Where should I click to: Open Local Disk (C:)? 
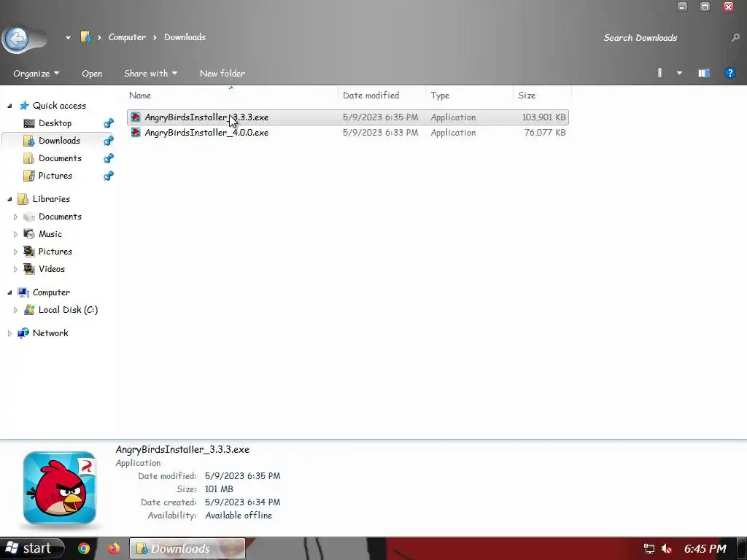point(68,310)
